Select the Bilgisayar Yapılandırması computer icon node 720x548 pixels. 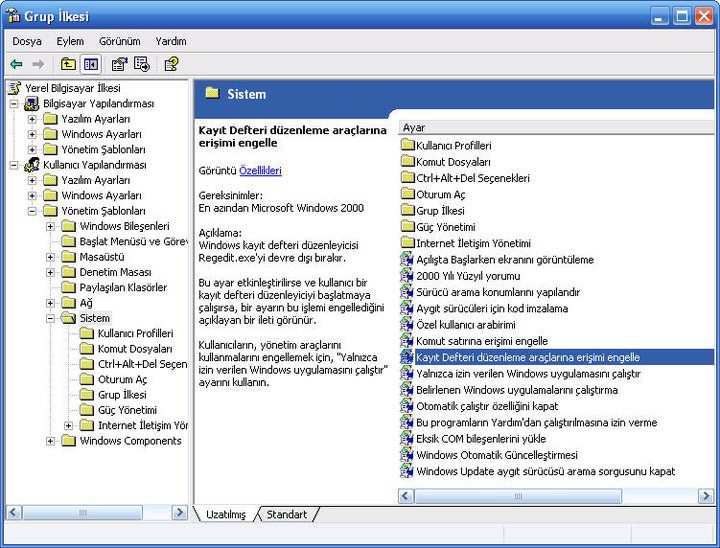[x=32, y=103]
